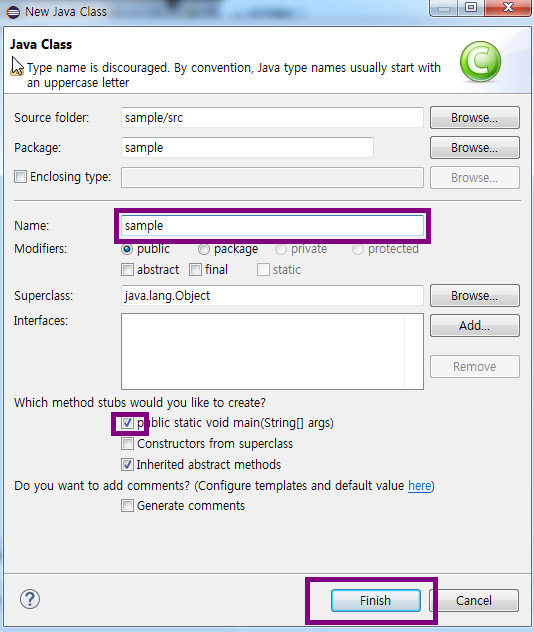Check the final modifier checkbox
Viewport: 534px width, 632px height.
tap(195, 269)
